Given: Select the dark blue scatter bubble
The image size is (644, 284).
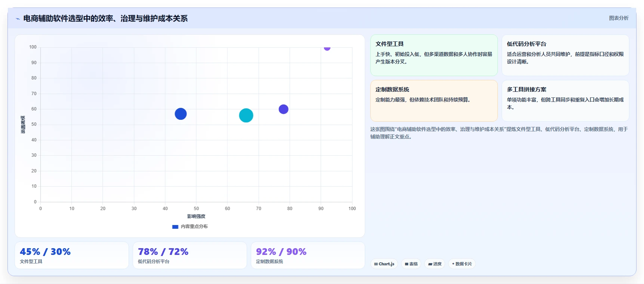Looking at the screenshot, I should click(181, 114).
